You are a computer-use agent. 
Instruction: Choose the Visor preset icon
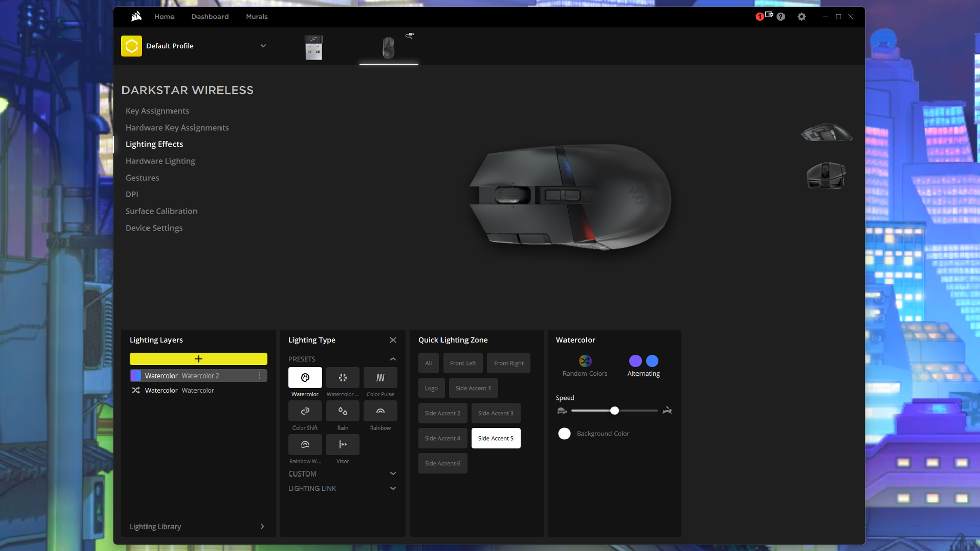[343, 444]
